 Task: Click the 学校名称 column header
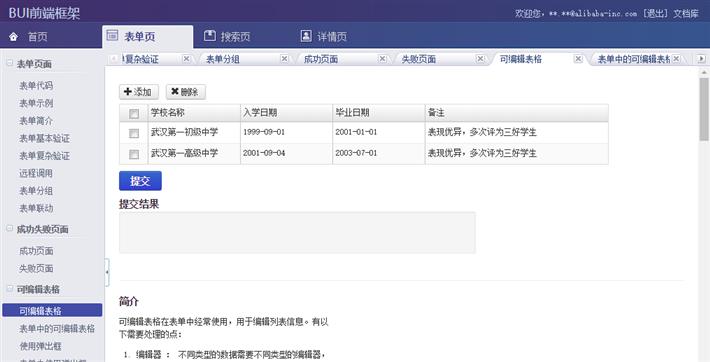194,113
